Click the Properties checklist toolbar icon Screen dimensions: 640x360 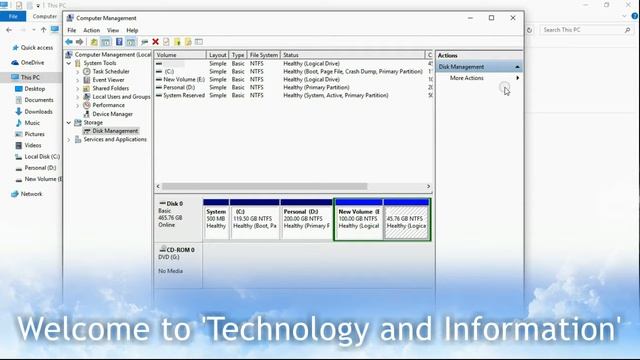pos(166,42)
